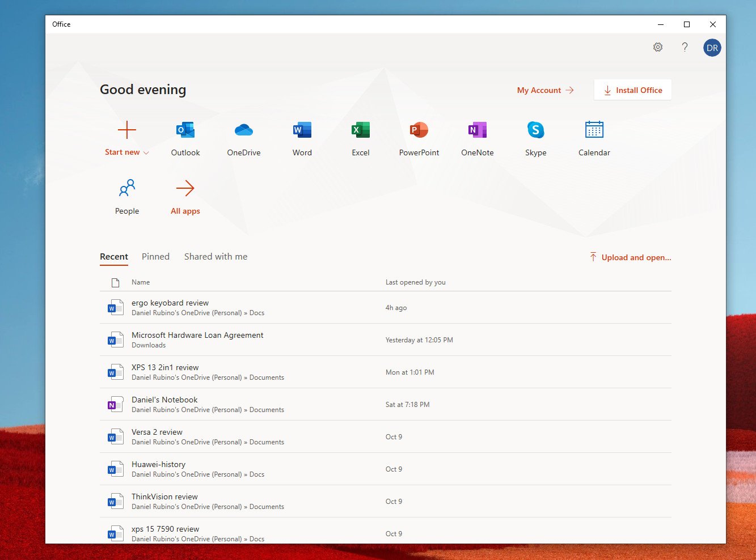The image size is (756, 560).
Task: Sort by the Name column header
Action: pos(141,282)
